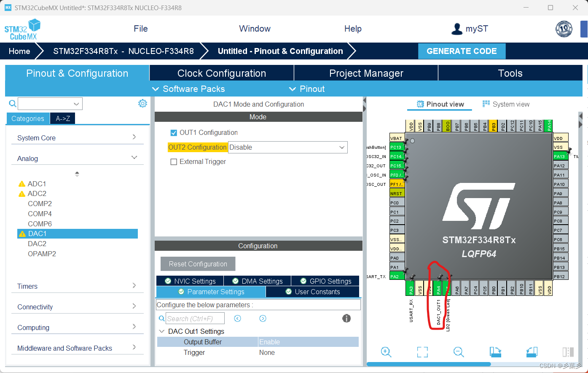The width and height of the screenshot is (588, 373).
Task: Select pin PA3 on the chip
Action: [x=411, y=289]
